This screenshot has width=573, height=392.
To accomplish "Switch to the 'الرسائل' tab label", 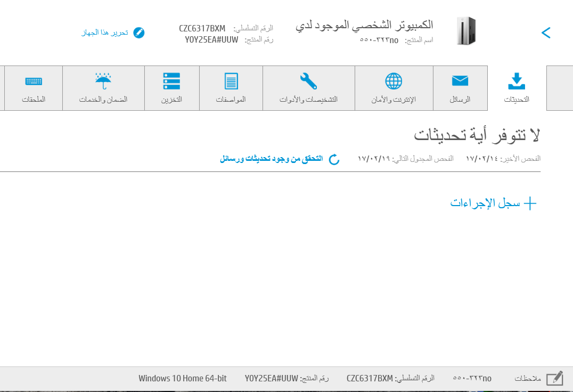I will pos(460,100).
